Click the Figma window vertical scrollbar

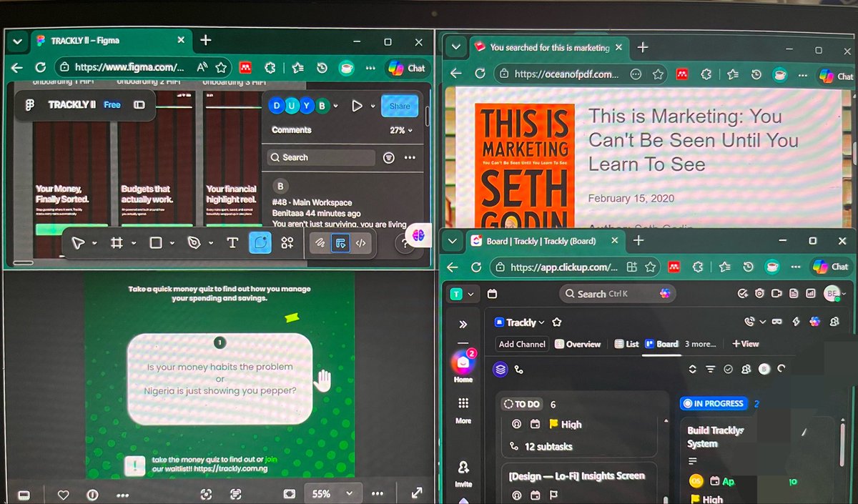pyautogui.click(x=428, y=114)
